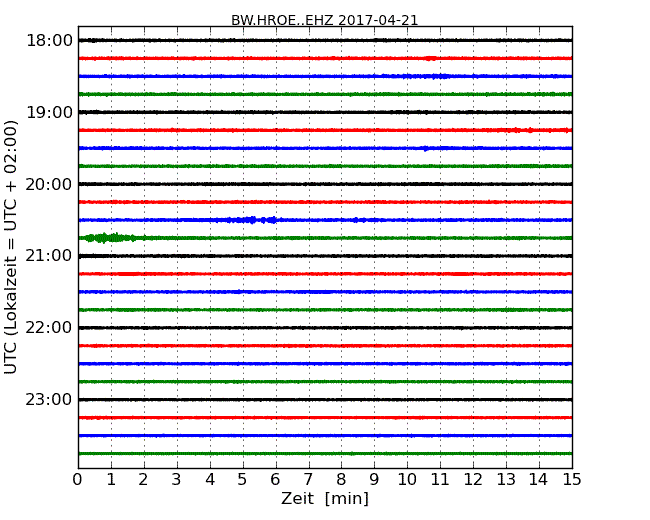The width and height of the screenshot is (650, 520).
Task: Click the x-axis tick label 10
Action: pyautogui.click(x=407, y=480)
